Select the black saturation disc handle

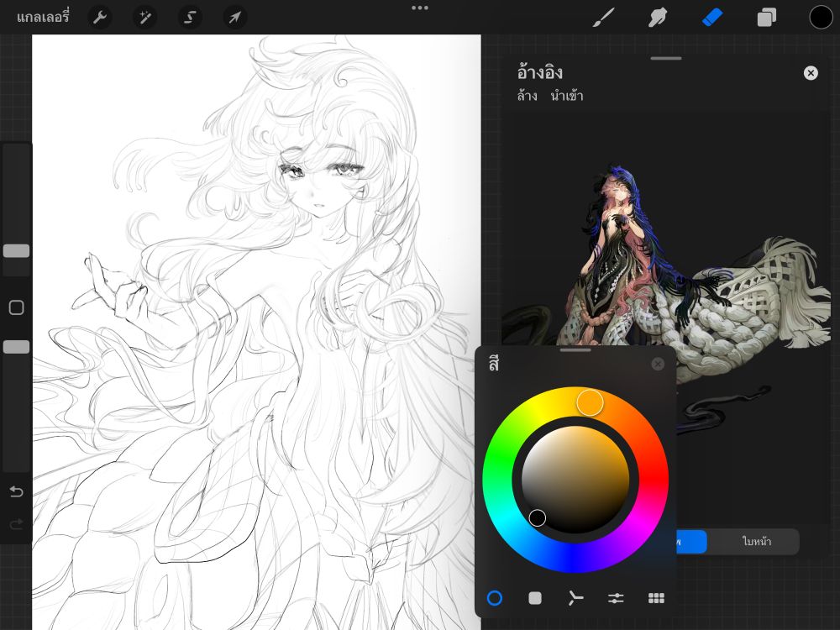[x=538, y=518]
